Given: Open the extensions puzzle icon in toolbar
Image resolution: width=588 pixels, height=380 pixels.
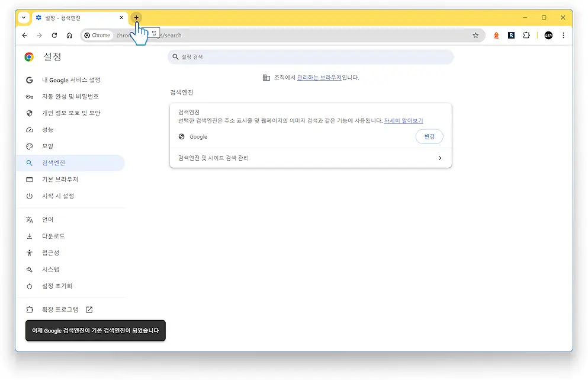Looking at the screenshot, I should [526, 36].
